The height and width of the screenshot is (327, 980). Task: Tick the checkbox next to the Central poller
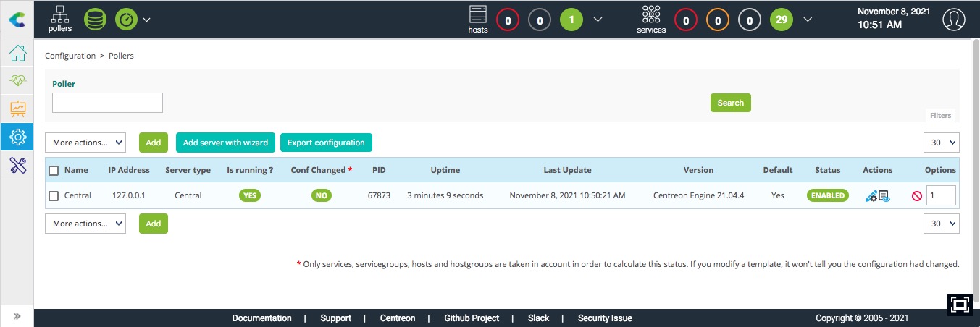[54, 196]
